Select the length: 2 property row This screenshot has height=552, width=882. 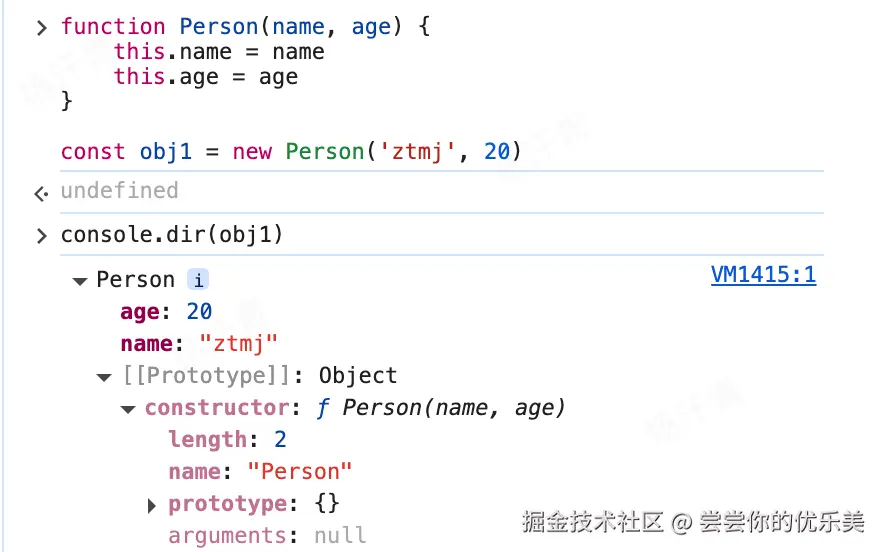[x=227, y=440]
